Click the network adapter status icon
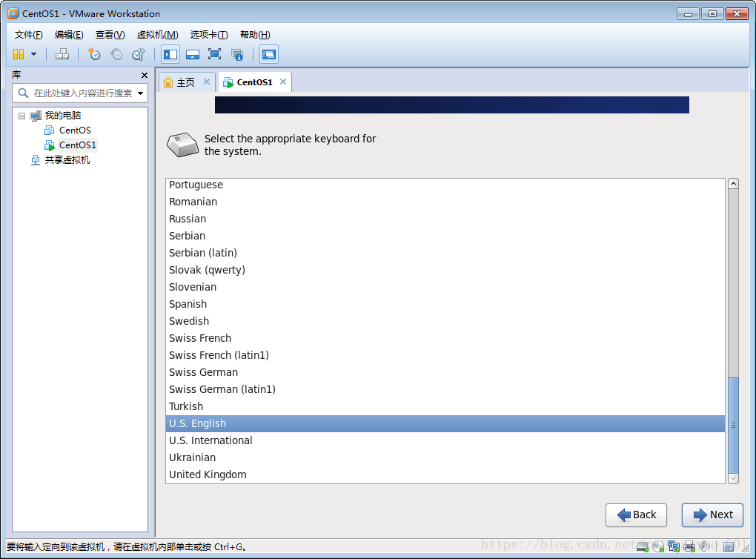Viewport: 756px width, 559px height. point(674,546)
